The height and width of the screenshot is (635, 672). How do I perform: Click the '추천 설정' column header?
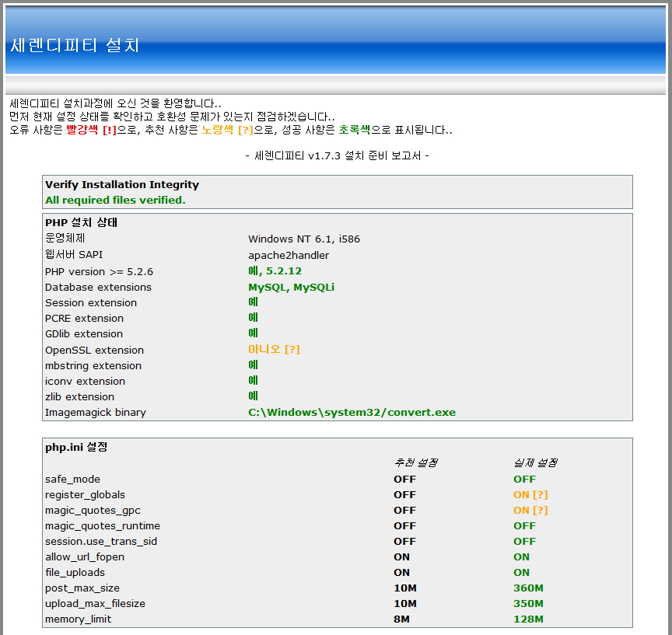415,463
